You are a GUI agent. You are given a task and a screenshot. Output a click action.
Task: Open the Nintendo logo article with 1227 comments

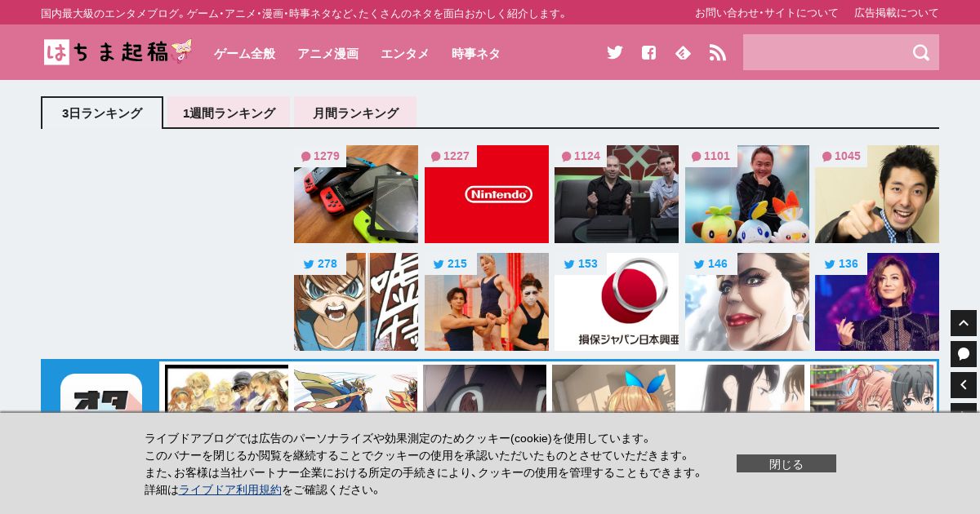point(487,194)
